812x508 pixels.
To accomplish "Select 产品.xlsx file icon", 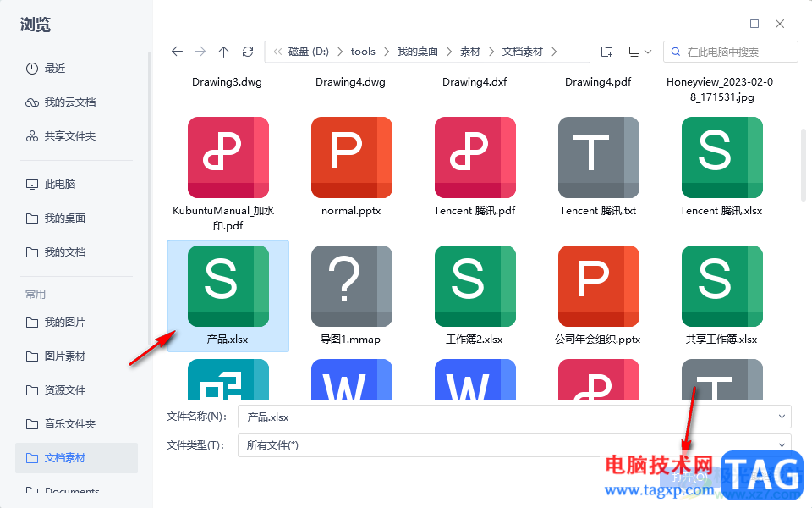I will pyautogui.click(x=228, y=286).
